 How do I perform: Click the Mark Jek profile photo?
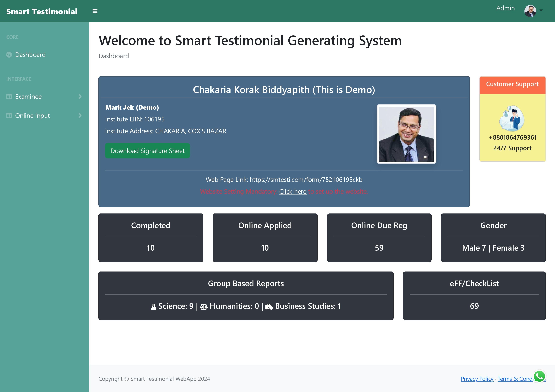coord(406,134)
